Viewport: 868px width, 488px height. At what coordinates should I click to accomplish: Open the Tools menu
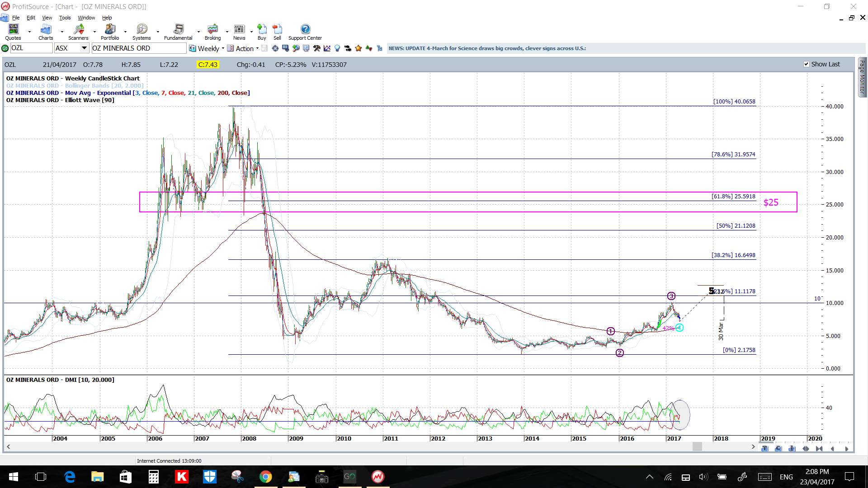click(65, 18)
